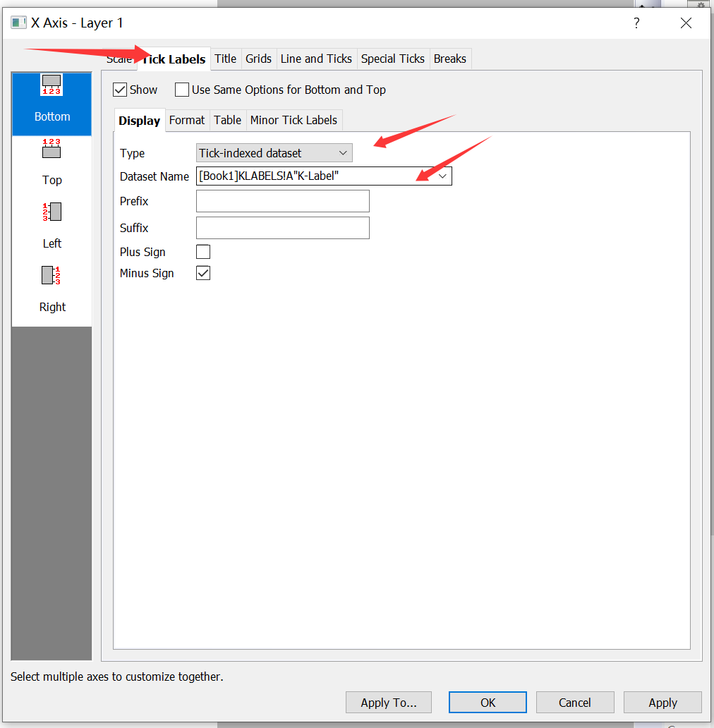Open the Special Ticks tab
The image size is (714, 728).
pos(392,59)
